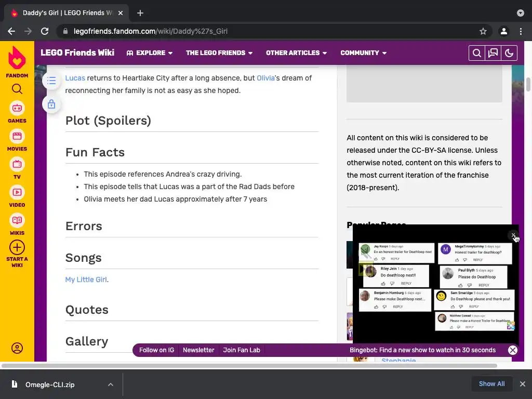Image resolution: width=532 pixels, height=399 pixels.
Task: Click the address bar URL
Action: 151,31
